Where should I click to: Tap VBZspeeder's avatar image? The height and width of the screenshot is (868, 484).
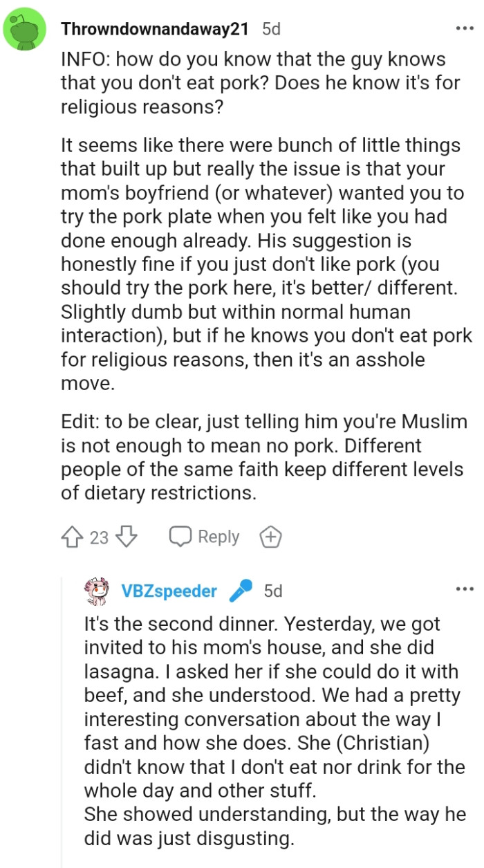click(x=97, y=592)
